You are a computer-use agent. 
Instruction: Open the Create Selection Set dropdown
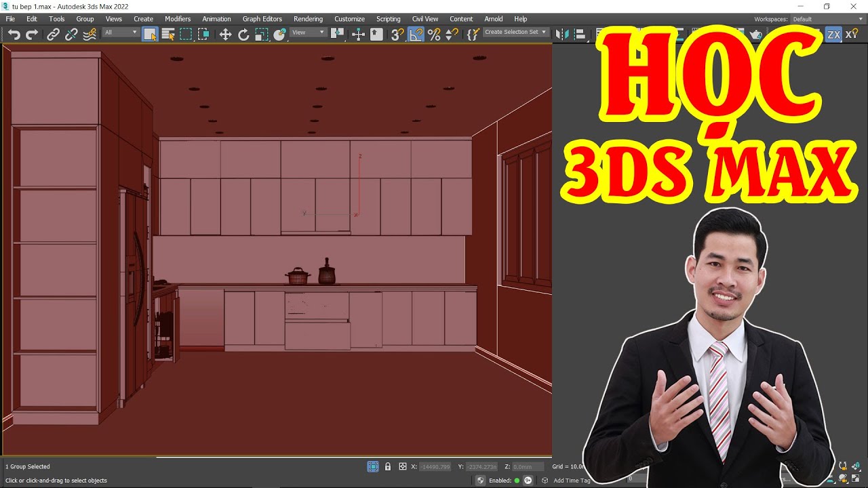coord(515,33)
